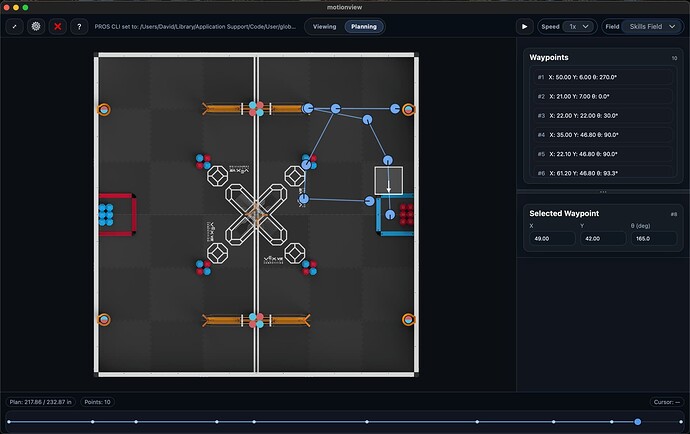Start path playback with the play button
Viewport: 690px width, 434px height.
[x=525, y=26]
